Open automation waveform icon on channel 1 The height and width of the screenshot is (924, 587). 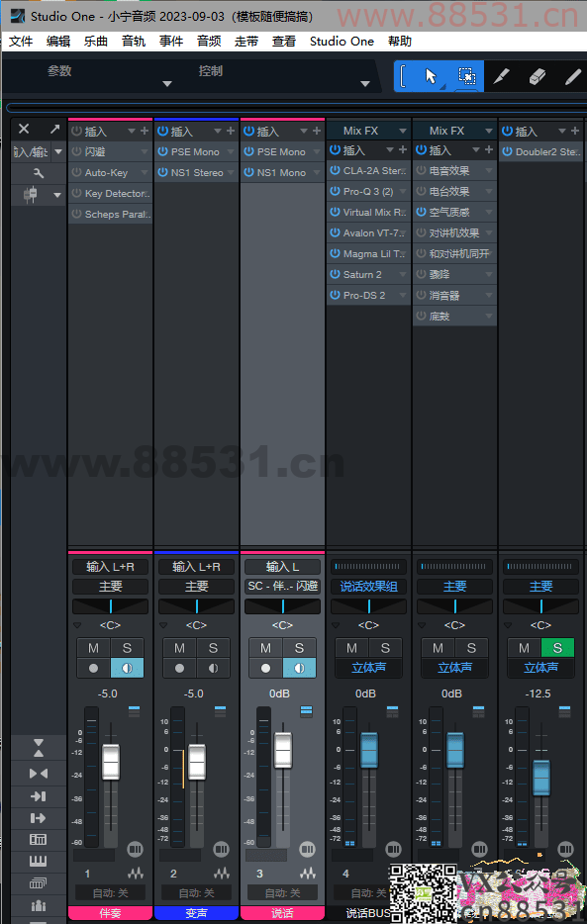(136, 874)
